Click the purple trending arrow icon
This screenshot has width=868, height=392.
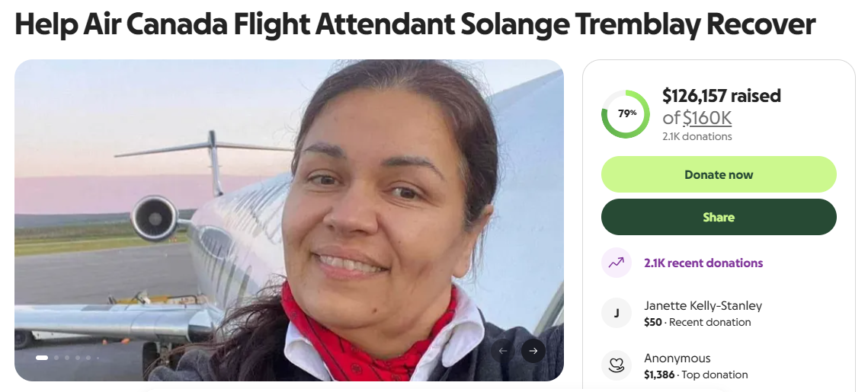tap(616, 263)
